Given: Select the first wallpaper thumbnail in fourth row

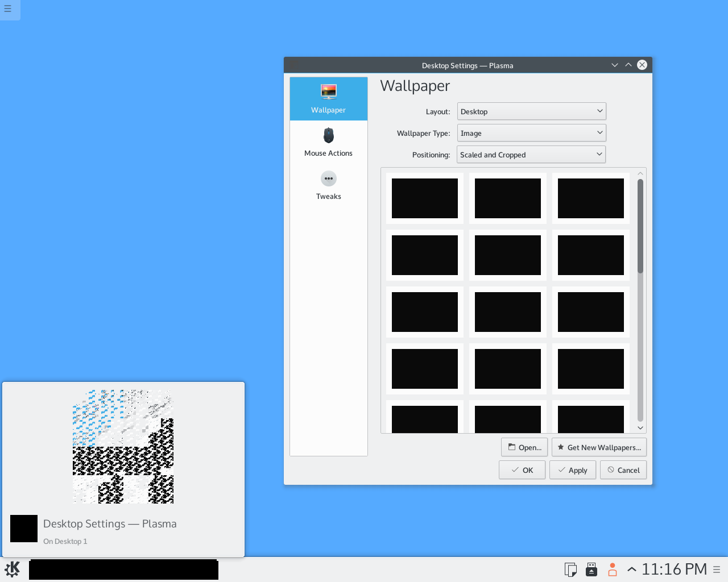Looking at the screenshot, I should click(x=425, y=369).
